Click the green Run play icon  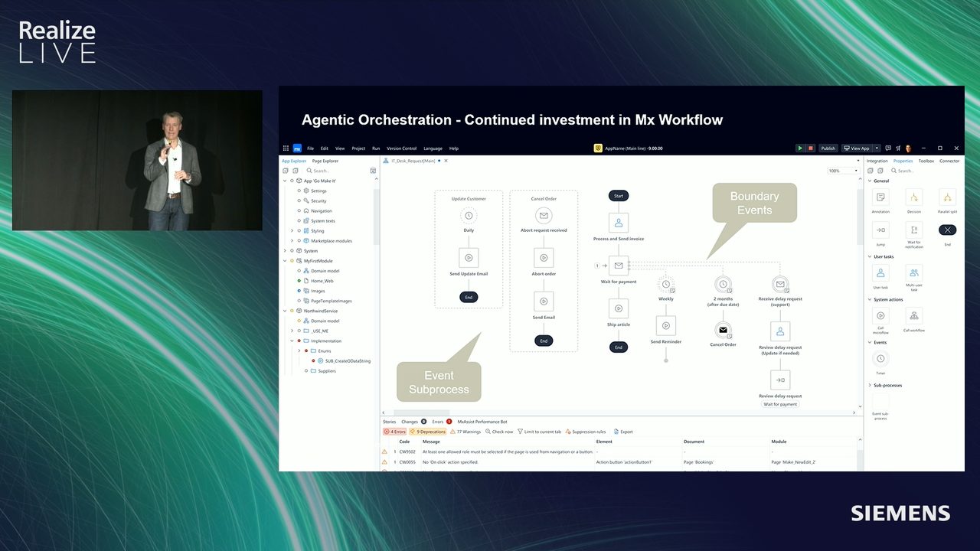tap(800, 148)
